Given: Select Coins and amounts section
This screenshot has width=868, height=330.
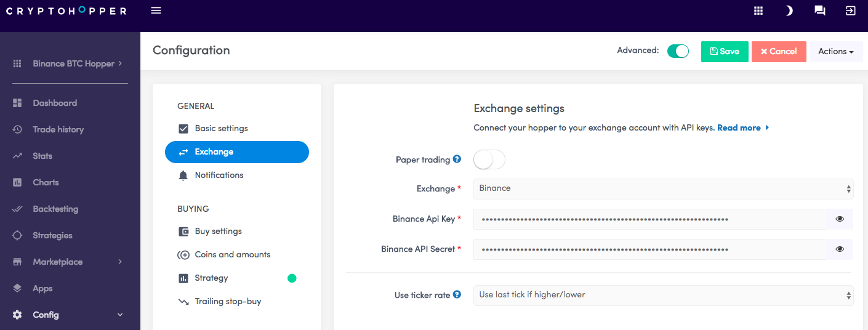Looking at the screenshot, I should pyautogui.click(x=237, y=255).
